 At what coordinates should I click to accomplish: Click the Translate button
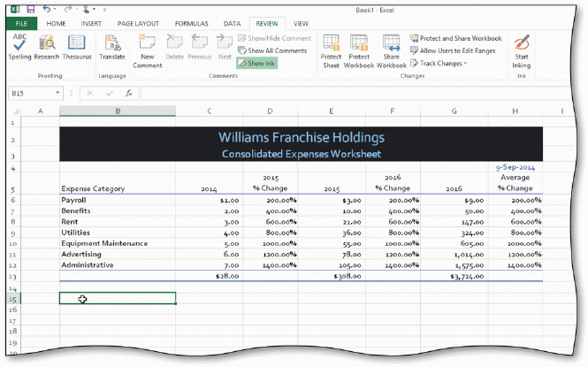point(112,47)
